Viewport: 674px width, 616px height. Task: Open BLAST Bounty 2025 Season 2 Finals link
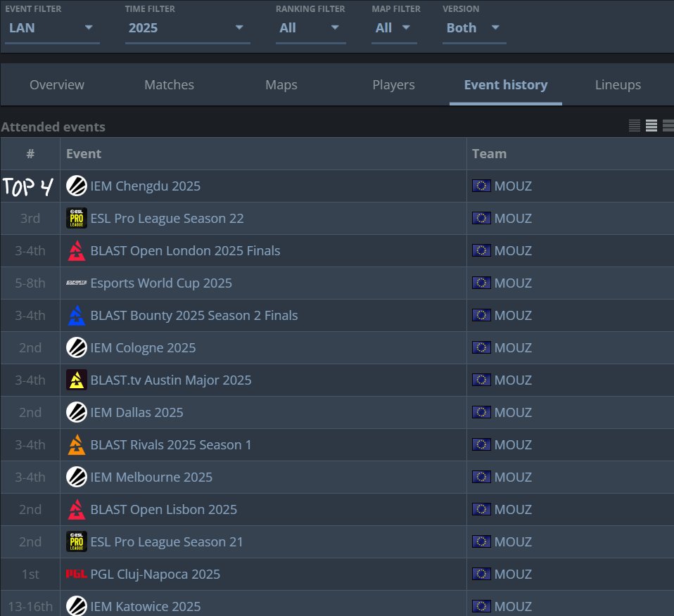coord(194,315)
